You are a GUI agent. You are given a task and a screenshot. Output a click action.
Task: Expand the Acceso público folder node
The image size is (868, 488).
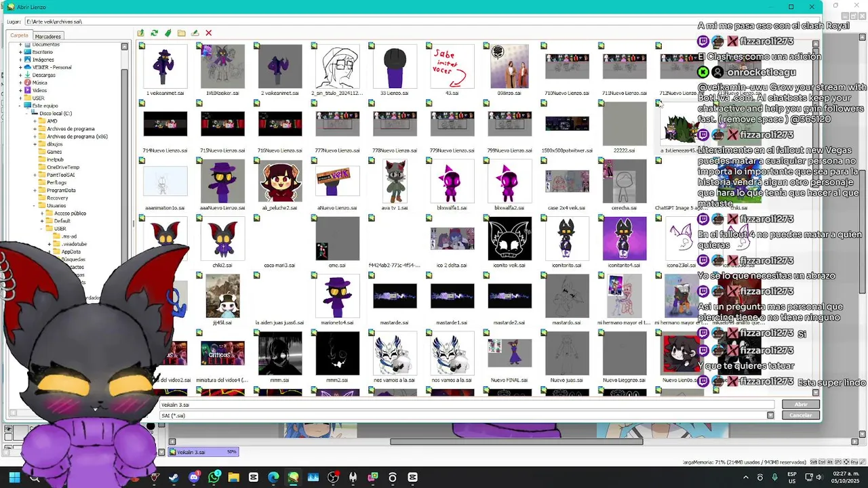pos(41,213)
